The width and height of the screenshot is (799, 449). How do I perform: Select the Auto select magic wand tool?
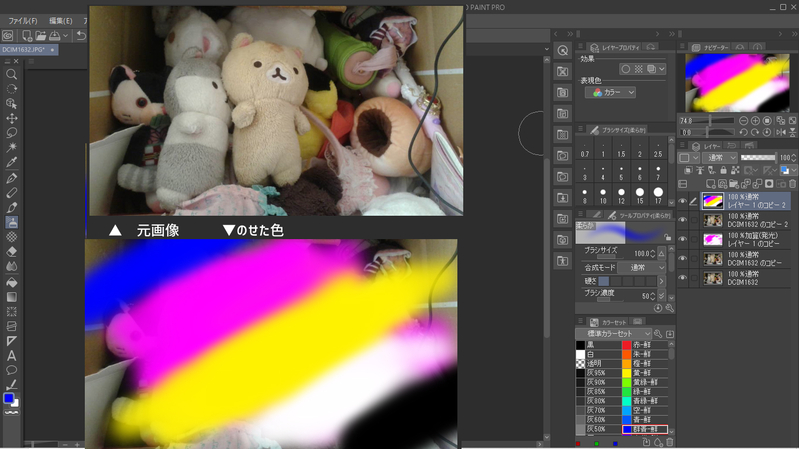[x=11, y=147]
